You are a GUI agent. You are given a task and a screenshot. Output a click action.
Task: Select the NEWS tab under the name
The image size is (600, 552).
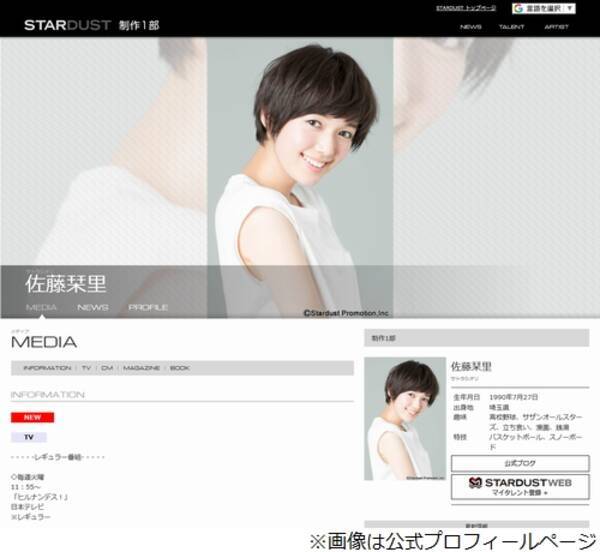tap(93, 308)
